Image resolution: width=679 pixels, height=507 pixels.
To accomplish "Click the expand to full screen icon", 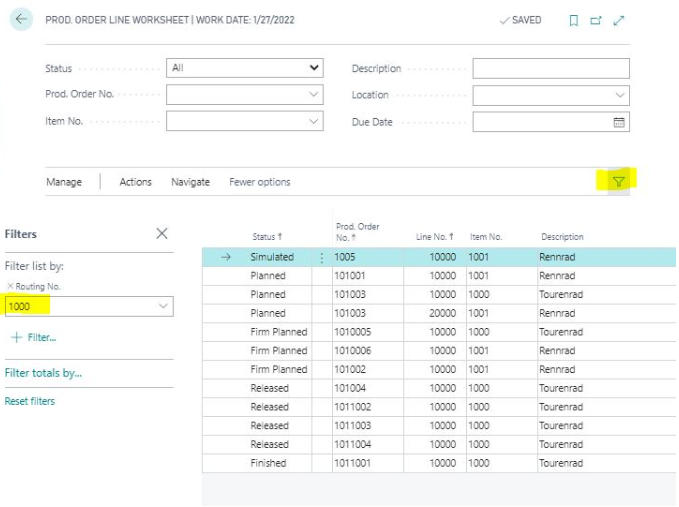I will pos(619,20).
